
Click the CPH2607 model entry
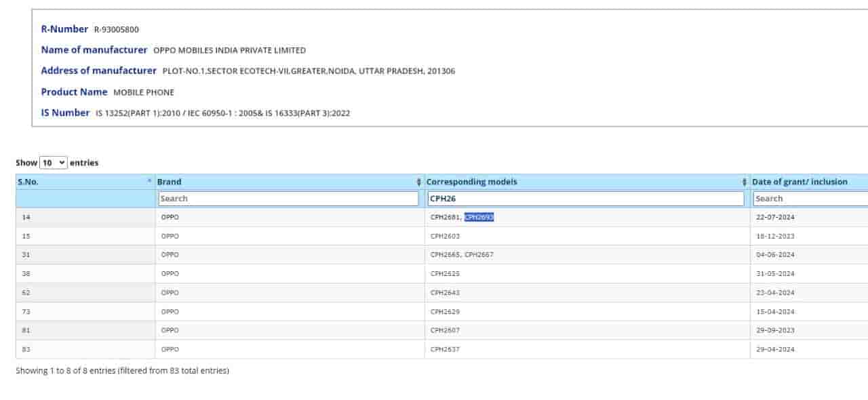pyautogui.click(x=445, y=330)
